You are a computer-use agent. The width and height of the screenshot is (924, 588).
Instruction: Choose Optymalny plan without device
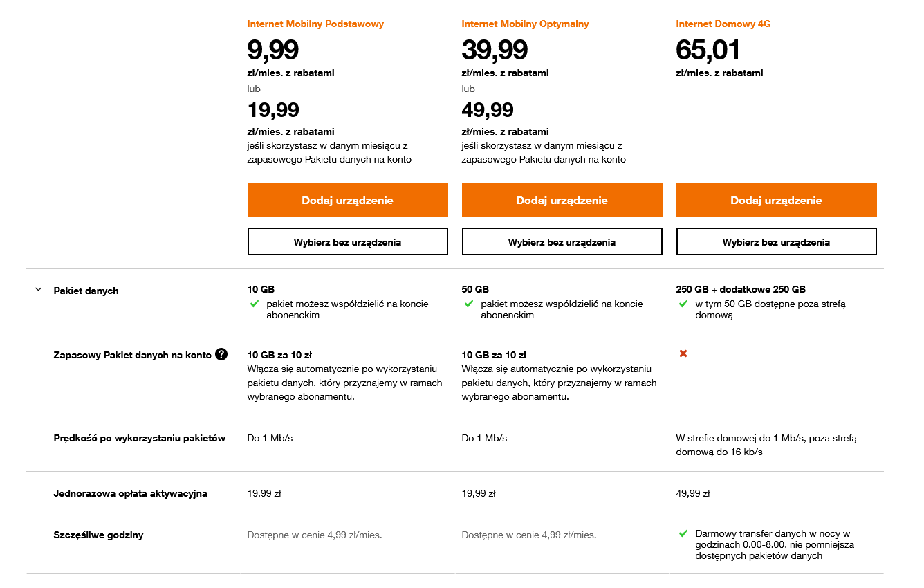pyautogui.click(x=562, y=242)
